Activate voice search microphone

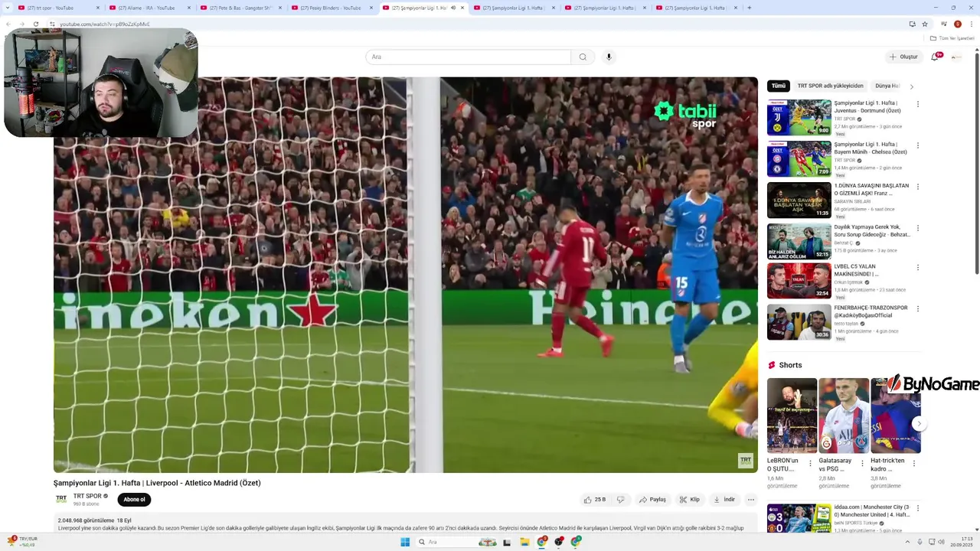[609, 57]
